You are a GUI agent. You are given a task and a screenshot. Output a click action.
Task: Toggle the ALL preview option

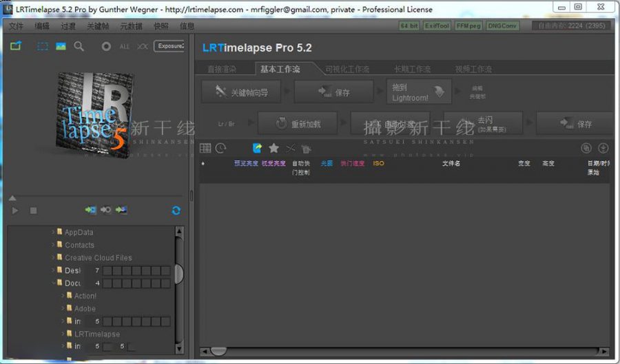[x=124, y=47]
